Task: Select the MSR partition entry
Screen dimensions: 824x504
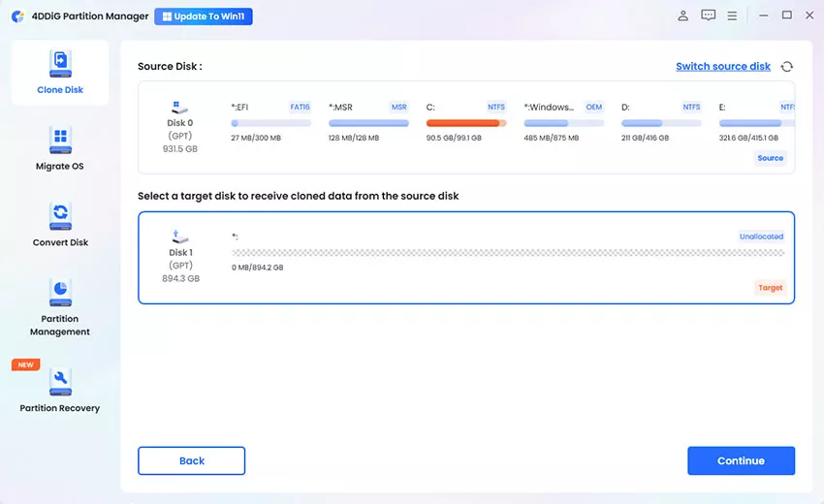Action: pyautogui.click(x=368, y=123)
